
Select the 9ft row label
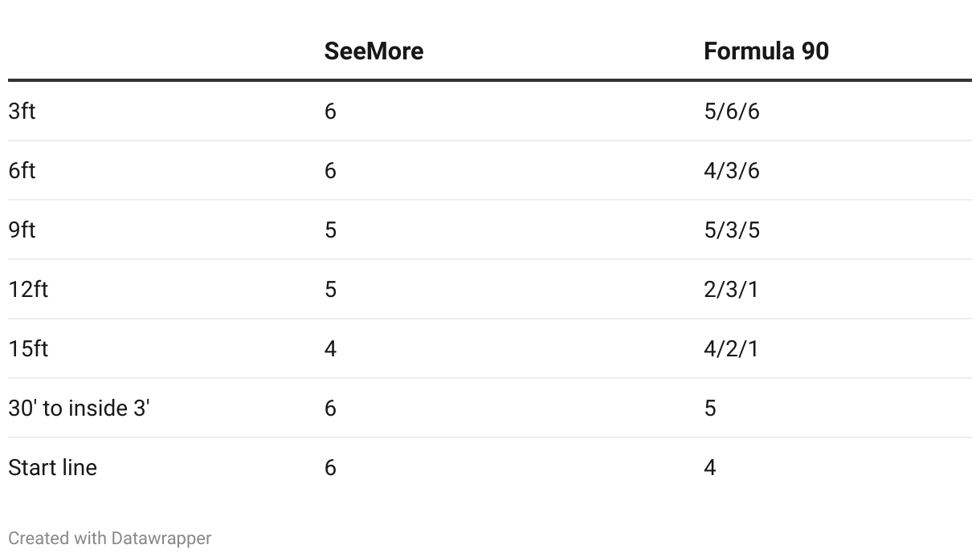click(22, 230)
